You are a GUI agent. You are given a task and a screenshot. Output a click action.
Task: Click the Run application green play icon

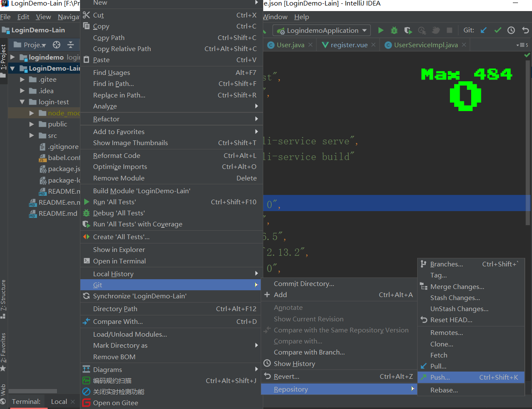click(x=381, y=30)
